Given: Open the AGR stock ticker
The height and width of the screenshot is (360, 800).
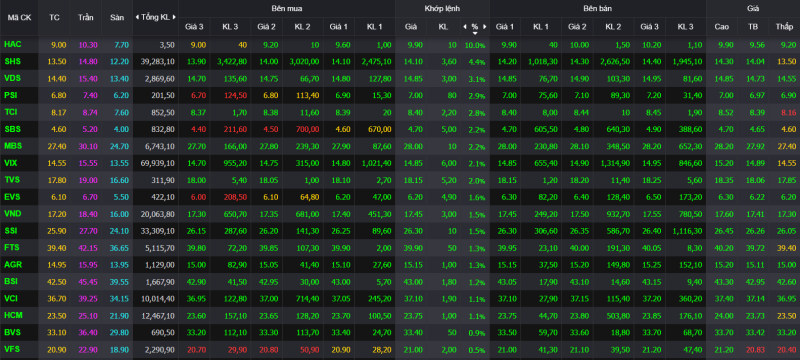Looking at the screenshot, I should [12, 265].
